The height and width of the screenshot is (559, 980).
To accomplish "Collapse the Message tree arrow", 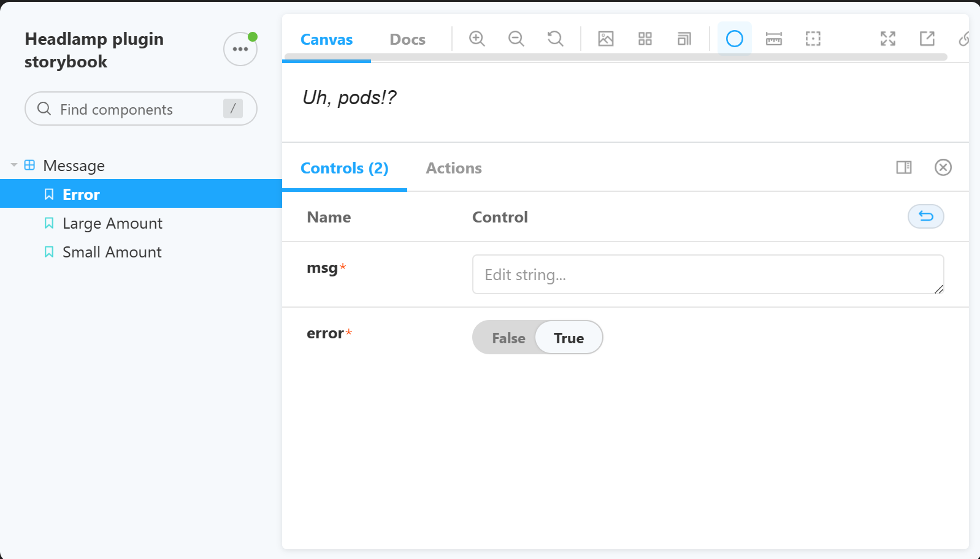I will [x=14, y=165].
